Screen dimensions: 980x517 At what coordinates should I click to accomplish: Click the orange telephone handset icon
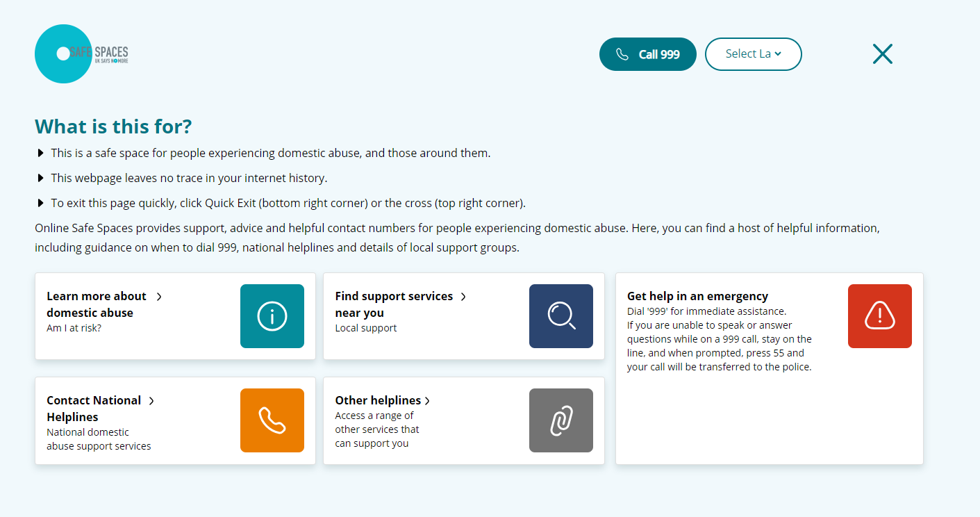272,420
